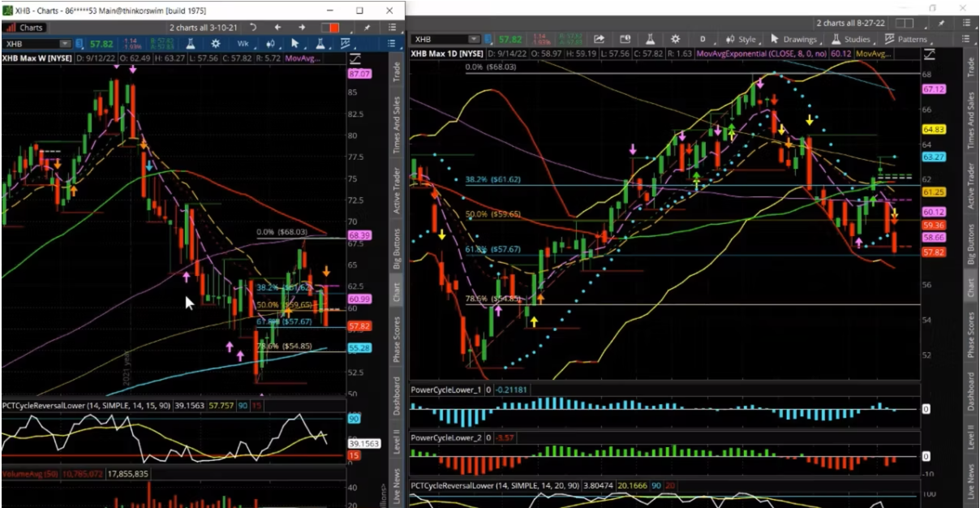This screenshot has height=508, width=980.
Task: Open candlestick style menu in left window
Action: pos(270,43)
